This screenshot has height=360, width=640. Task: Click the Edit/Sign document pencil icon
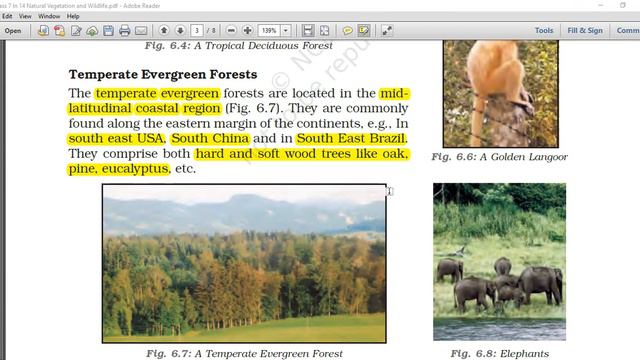tap(76, 31)
